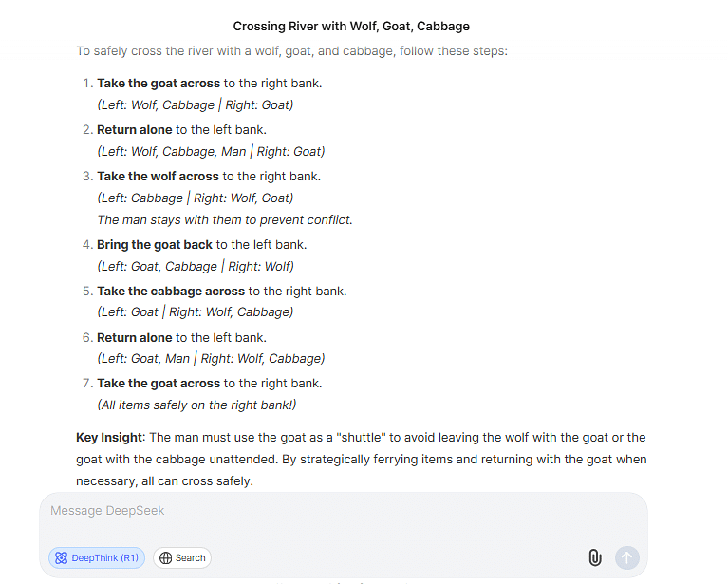The height and width of the screenshot is (584, 728).
Task: Click the bold 'Key Insight' label
Action: coord(109,437)
